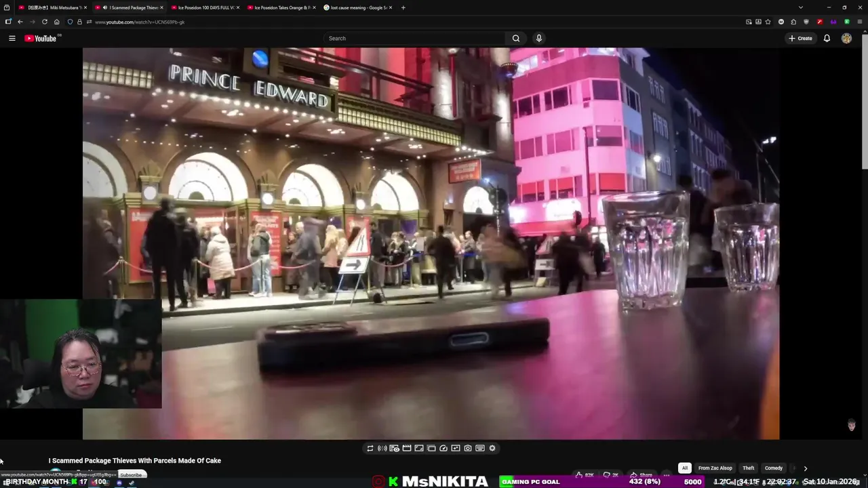Bookmark this page with the star icon
This screenshot has height=488, width=868.
click(x=768, y=22)
